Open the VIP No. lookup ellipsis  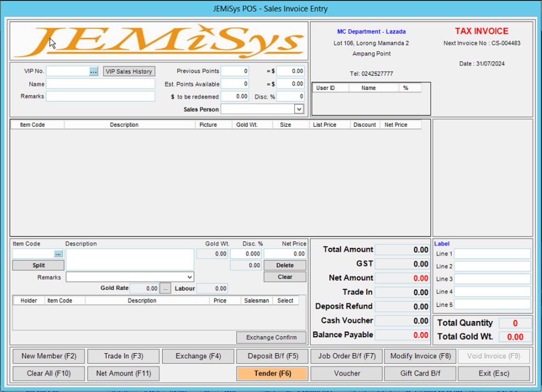tap(94, 71)
